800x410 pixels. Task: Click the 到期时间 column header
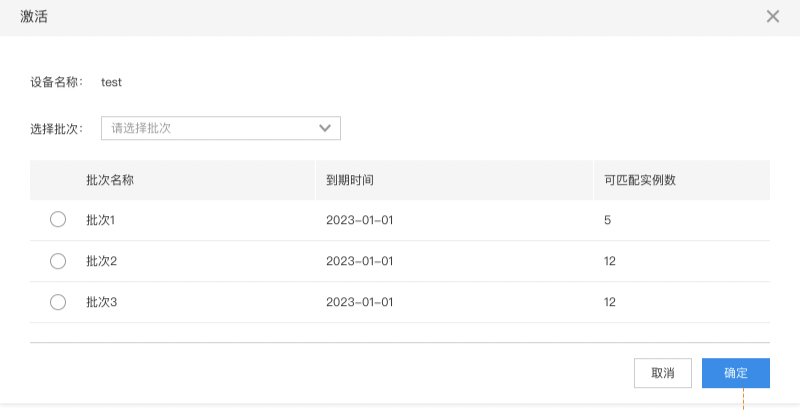pyautogui.click(x=349, y=180)
